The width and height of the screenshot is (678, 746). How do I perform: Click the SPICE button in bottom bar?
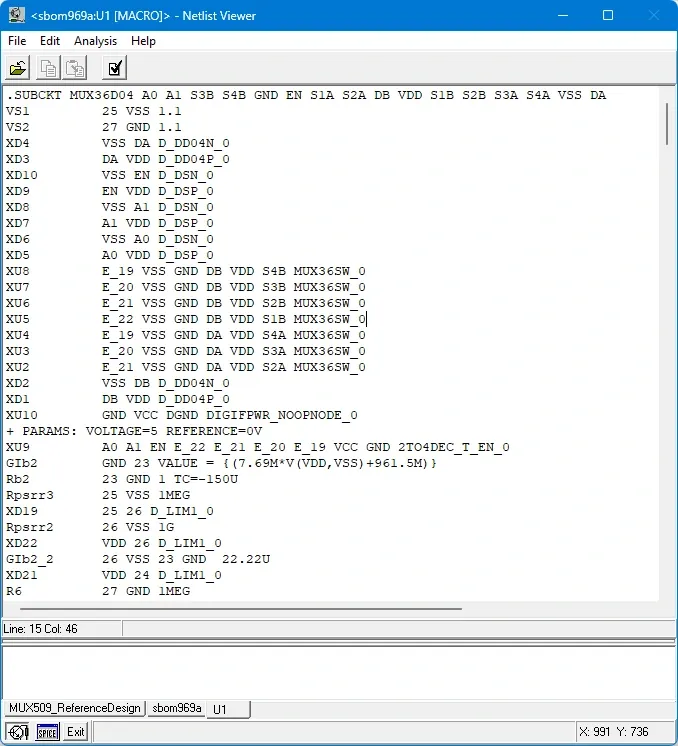(x=48, y=732)
